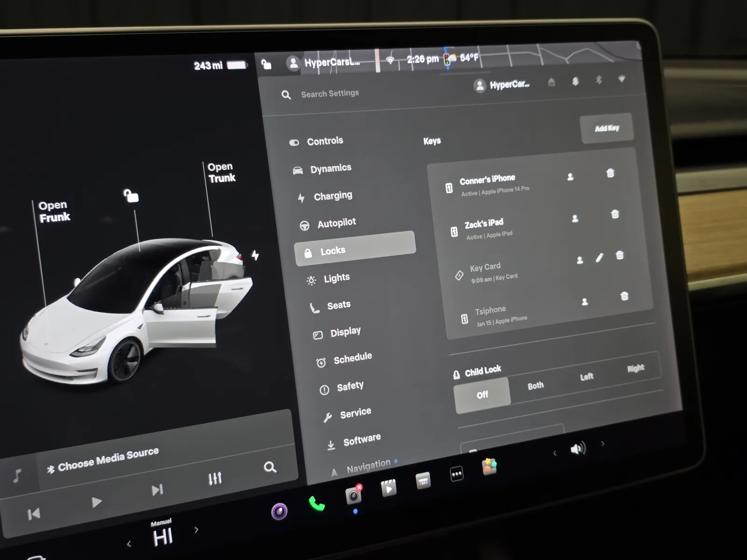Viewport: 747px width, 560px height.
Task: Tap the unlock padlock icon above the car
Action: [131, 196]
